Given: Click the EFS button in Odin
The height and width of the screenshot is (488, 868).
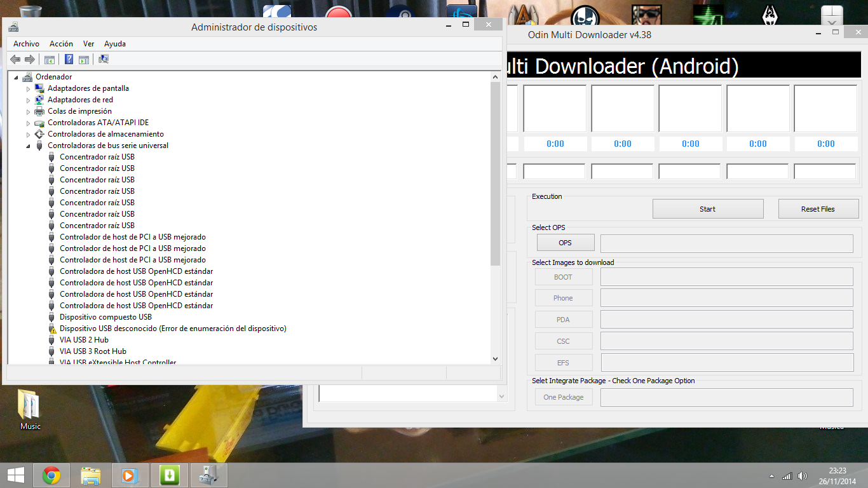Looking at the screenshot, I should coord(564,363).
